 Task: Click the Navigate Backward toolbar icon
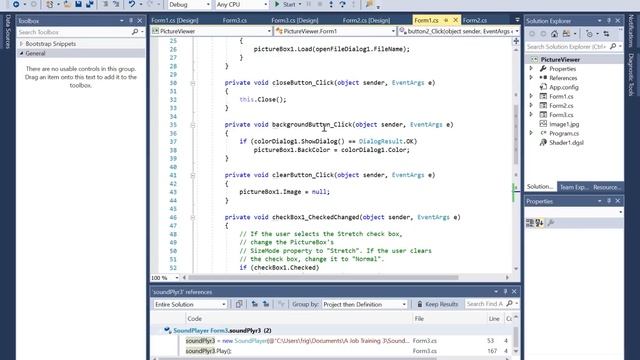click(x=16, y=4)
